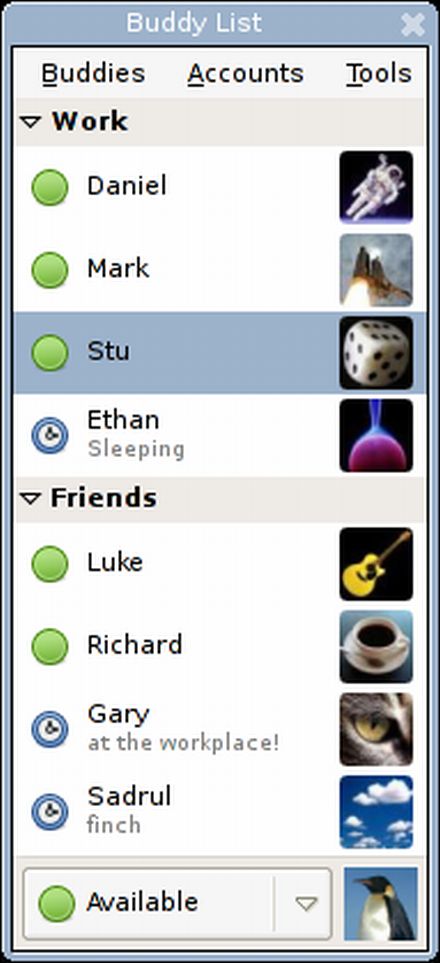Screen dimensions: 440x963
Task: Click the penguin account avatar
Action: (380, 903)
